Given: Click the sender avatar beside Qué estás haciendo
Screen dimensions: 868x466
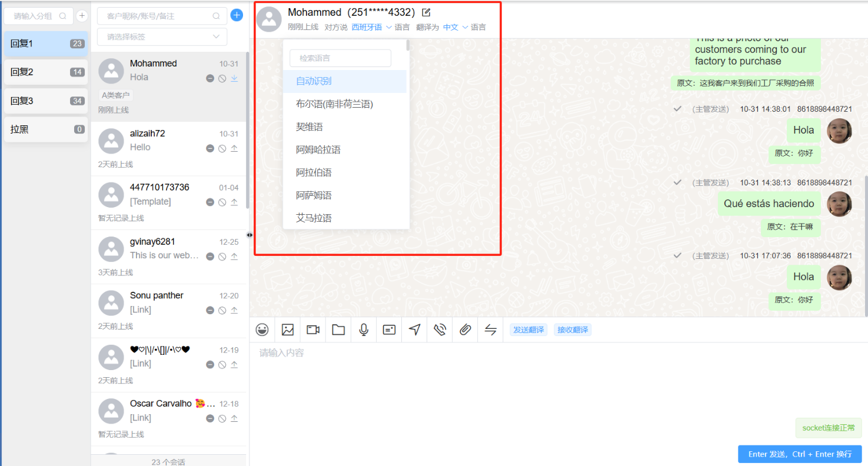Looking at the screenshot, I should click(839, 204).
